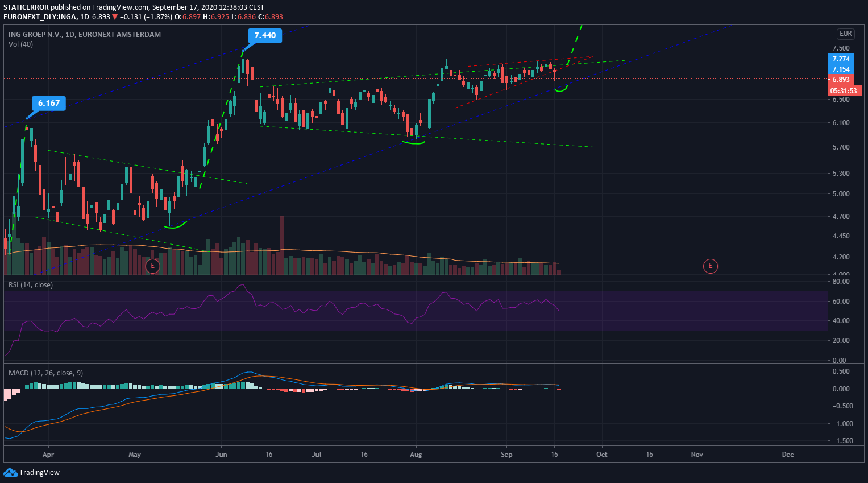Click the 05:31:53 bar countdown label
Image resolution: width=868 pixels, height=483 pixels.
click(x=844, y=91)
